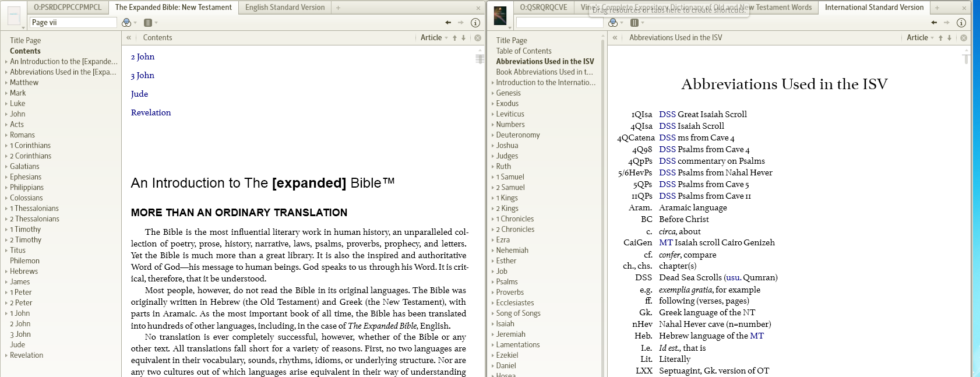Select Book Abbreviations Used entry in ISV sidebar

click(545, 72)
